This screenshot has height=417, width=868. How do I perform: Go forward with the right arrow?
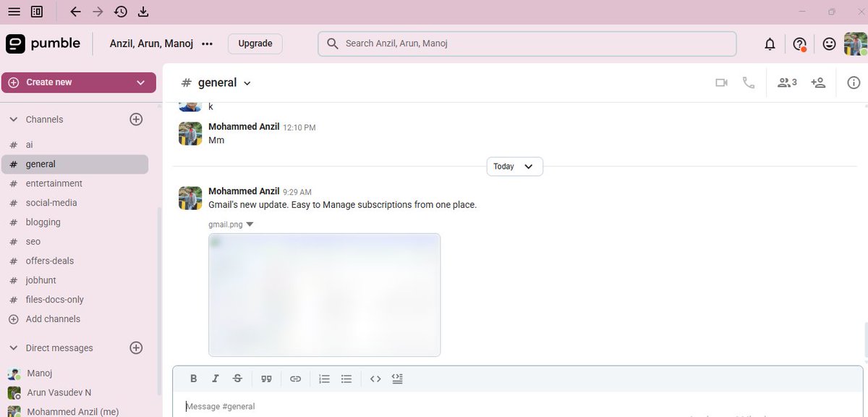(98, 12)
